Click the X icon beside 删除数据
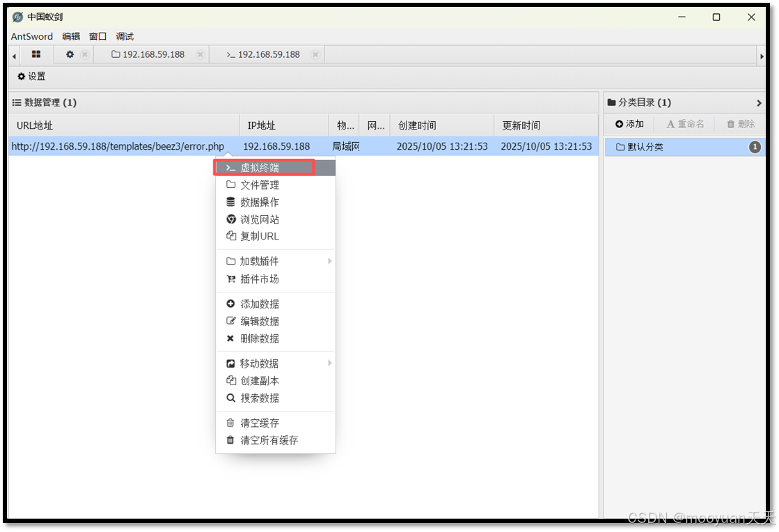Image resolution: width=779 pixels, height=532 pixels. click(x=230, y=338)
